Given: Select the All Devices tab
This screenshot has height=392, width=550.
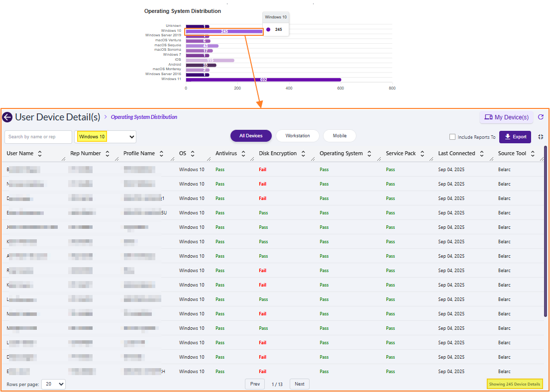Looking at the screenshot, I should 251,136.
